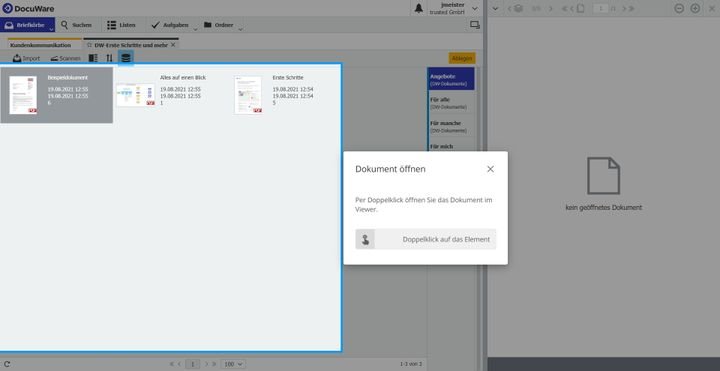Switch to DW-Erste Schritte und mehr tab
720x371 pixels.
tap(131, 45)
